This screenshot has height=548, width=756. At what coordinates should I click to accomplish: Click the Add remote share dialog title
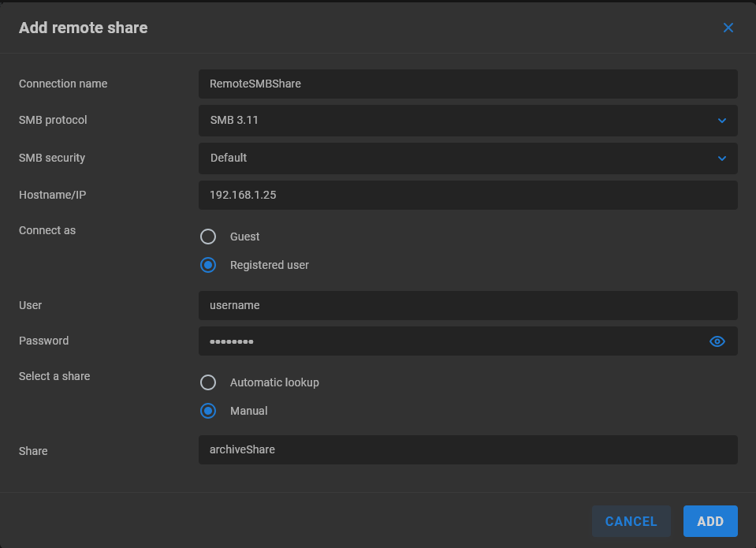(83, 28)
